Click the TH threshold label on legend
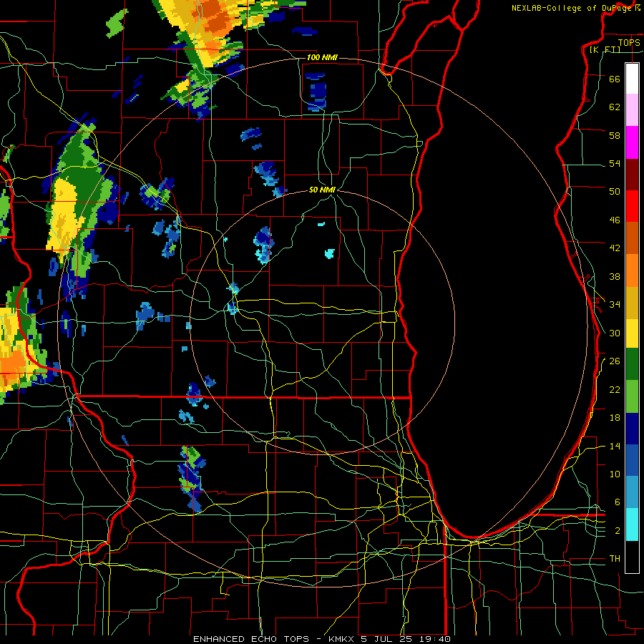The height and width of the screenshot is (644, 644). pos(615,559)
